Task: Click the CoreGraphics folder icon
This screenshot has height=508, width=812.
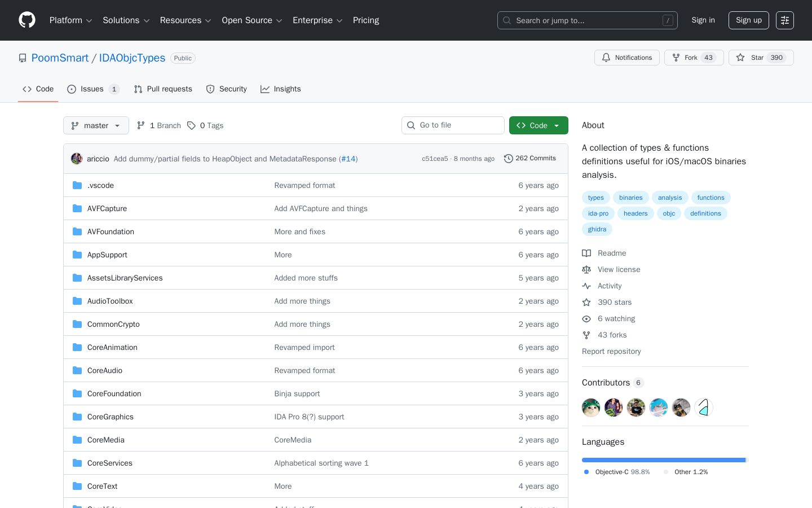Action: [x=77, y=417]
